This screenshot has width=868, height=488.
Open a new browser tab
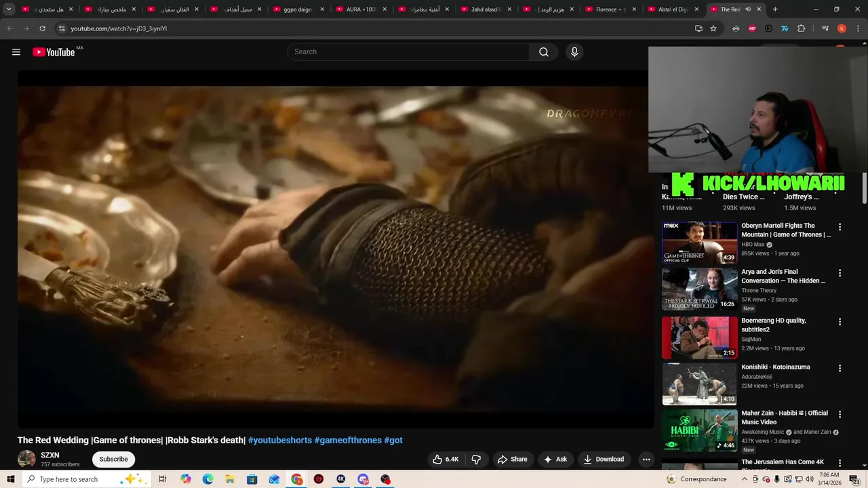pyautogui.click(x=775, y=9)
